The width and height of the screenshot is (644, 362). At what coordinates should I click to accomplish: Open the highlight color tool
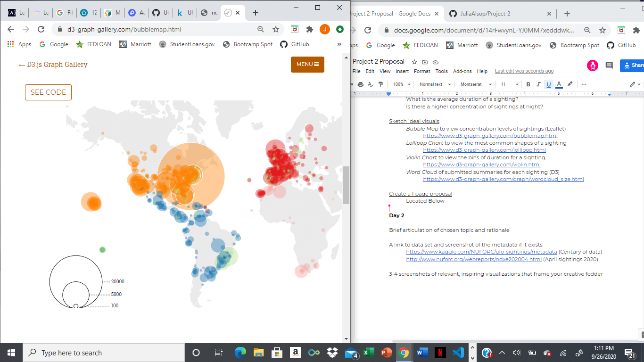point(570,84)
